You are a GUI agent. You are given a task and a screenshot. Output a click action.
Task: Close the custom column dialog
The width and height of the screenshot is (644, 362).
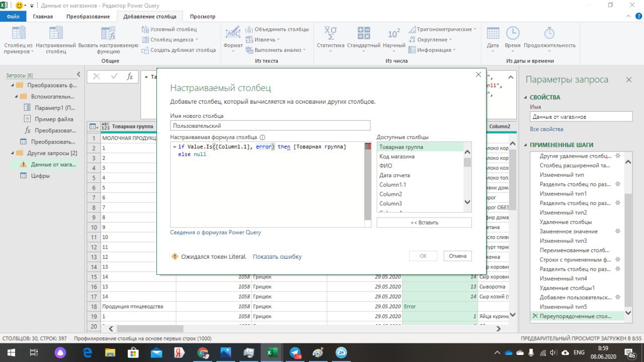click(x=478, y=75)
